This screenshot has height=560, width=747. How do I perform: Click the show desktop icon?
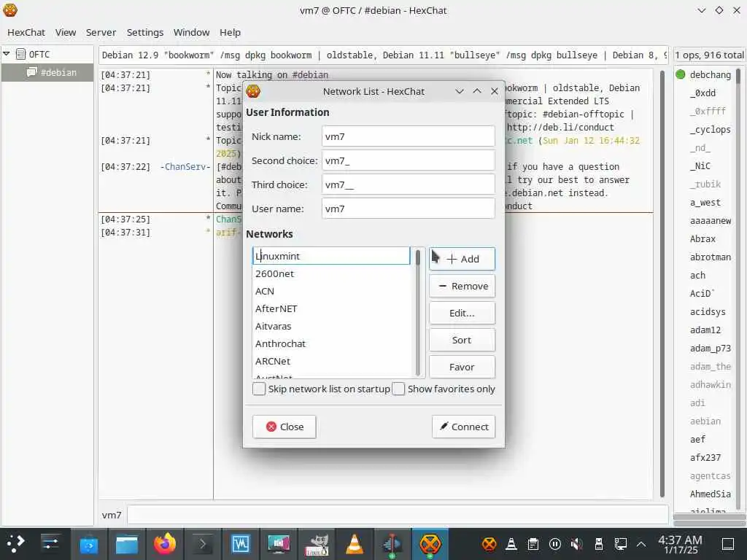[x=728, y=543]
